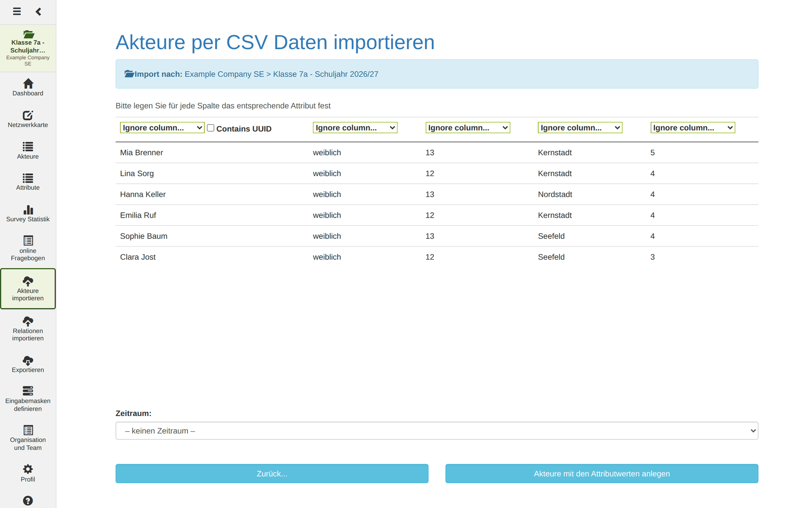Open attribute dropdown for the Kernstadt column
The width and height of the screenshot is (812, 508).
(x=580, y=128)
